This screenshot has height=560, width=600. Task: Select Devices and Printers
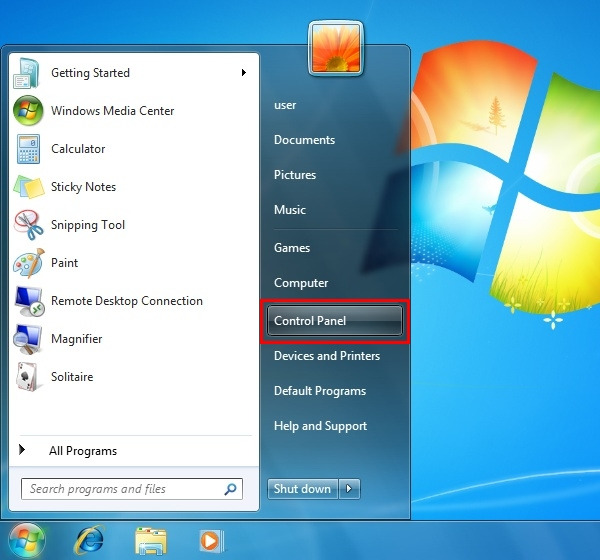pos(326,356)
